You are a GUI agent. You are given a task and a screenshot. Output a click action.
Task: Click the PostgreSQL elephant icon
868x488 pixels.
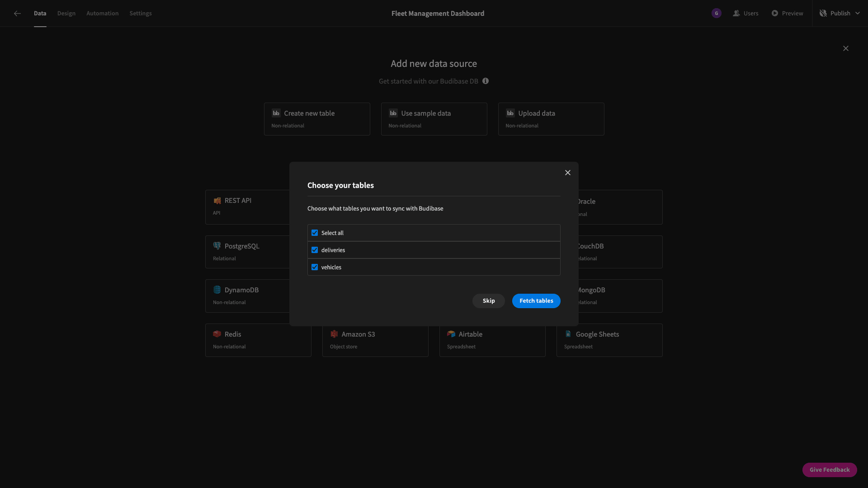point(217,246)
